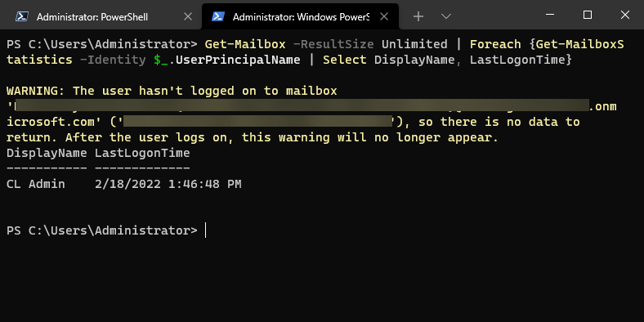Click Windows PowerShell icon on second tab

217,16
